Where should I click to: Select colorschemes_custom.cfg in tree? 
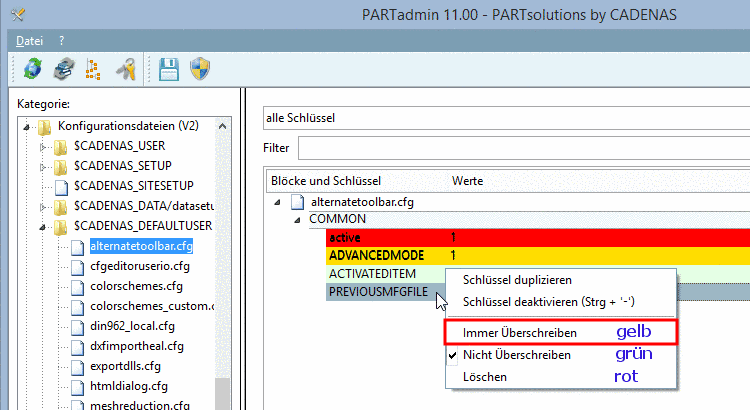[152, 306]
